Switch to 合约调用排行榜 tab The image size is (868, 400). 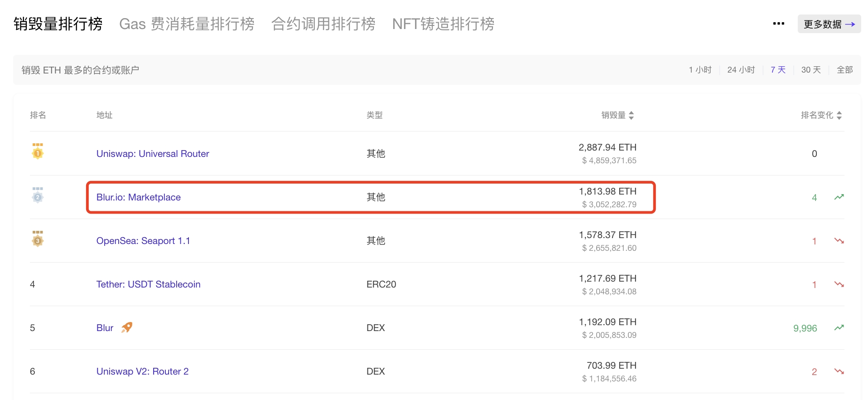[x=323, y=24]
